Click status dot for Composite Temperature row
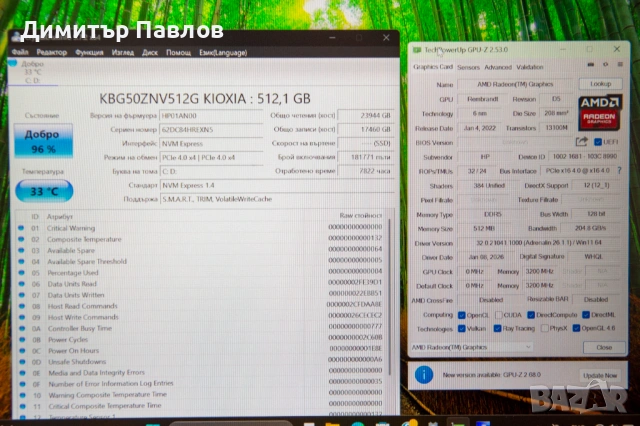 21,239
